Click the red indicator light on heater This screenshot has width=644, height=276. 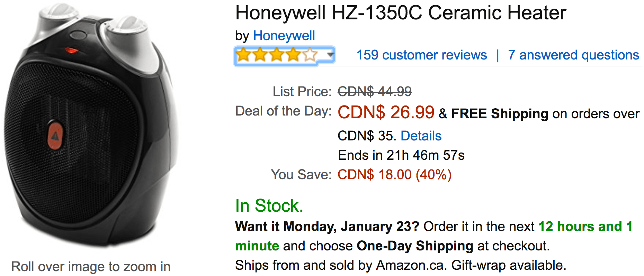(72, 51)
